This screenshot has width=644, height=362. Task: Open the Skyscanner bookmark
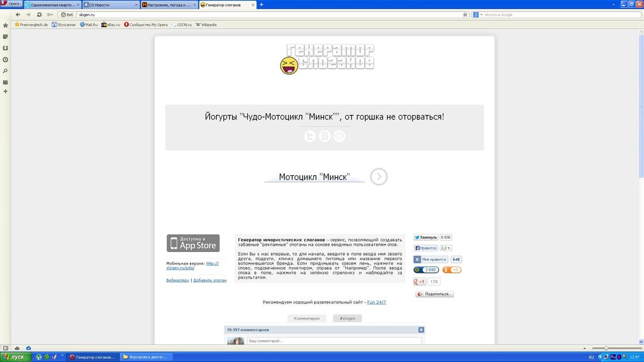point(64,25)
